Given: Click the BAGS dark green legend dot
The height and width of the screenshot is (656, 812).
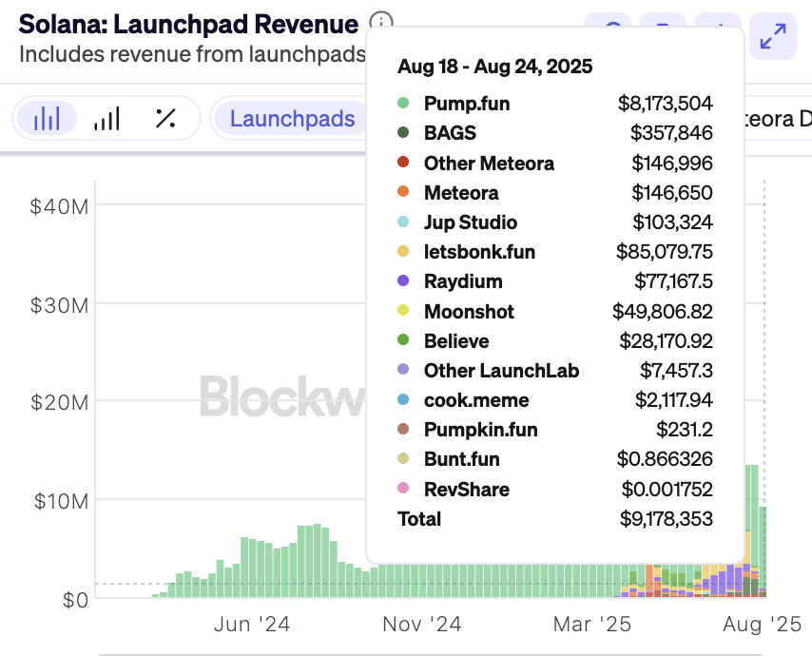Looking at the screenshot, I should pyautogui.click(x=403, y=133).
